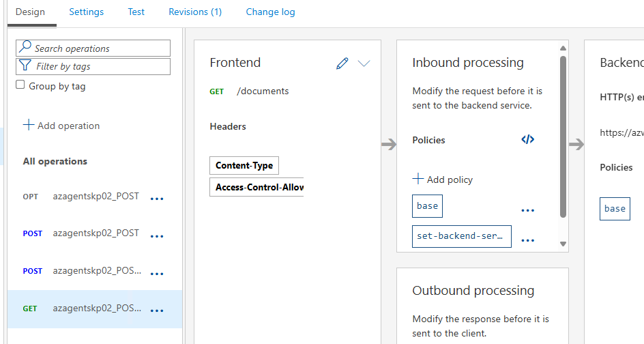Click the funnel icon in Filter by tags
Viewport: 644px width, 344px height.
coord(25,65)
